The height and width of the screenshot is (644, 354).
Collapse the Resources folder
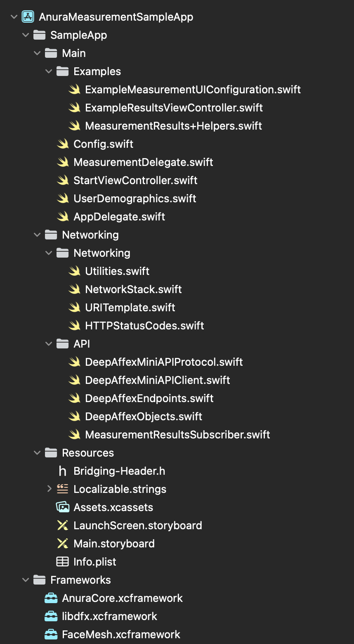[x=37, y=453]
